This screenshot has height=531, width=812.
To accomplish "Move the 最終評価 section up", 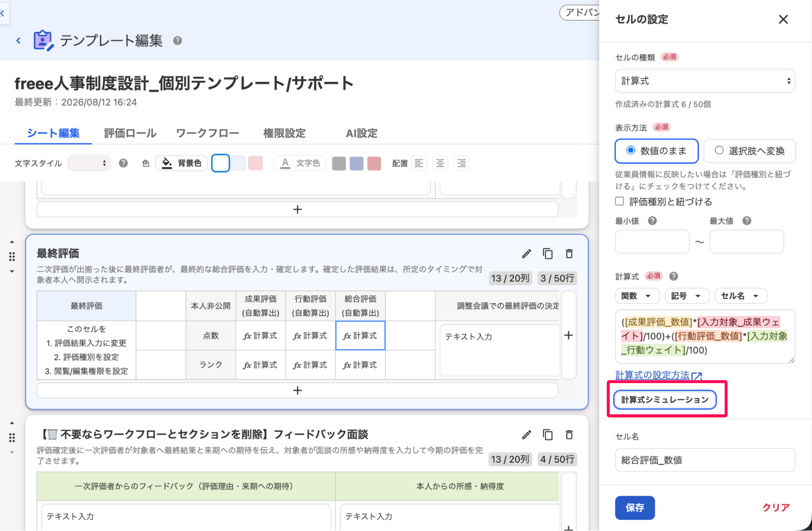I will click(x=12, y=242).
